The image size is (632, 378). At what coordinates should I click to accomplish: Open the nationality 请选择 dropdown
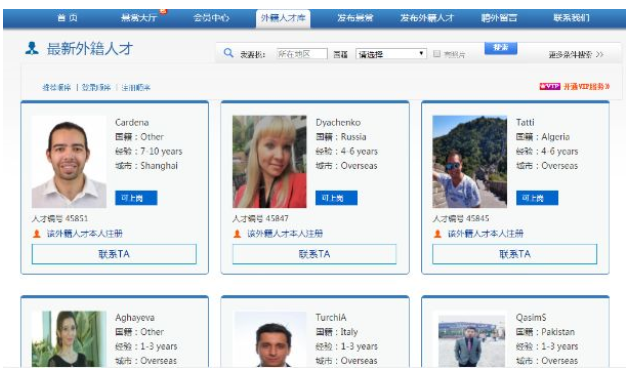tap(391, 54)
